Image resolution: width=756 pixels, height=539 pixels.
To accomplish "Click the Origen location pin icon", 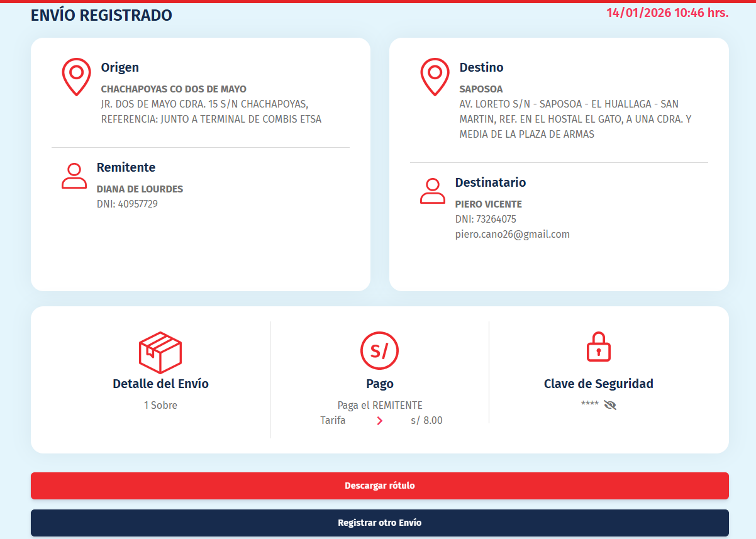I will tap(76, 77).
